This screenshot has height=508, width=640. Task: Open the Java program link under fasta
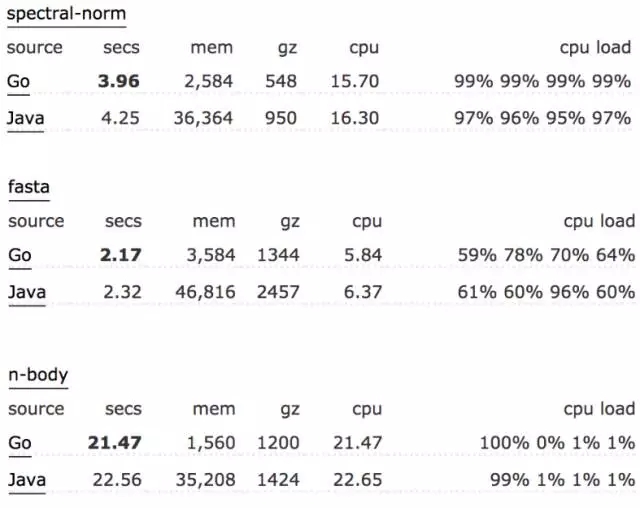point(25,292)
